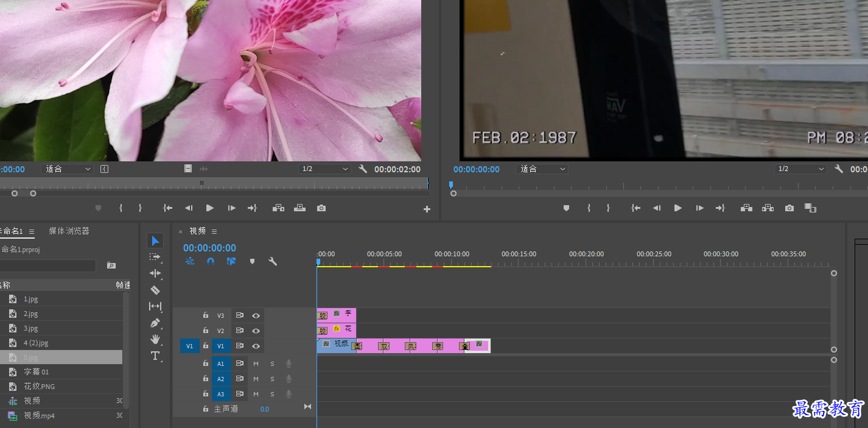Image resolution: width=868 pixels, height=428 pixels.
Task: Toggle Snap in timeline (magnet icon)
Action: tap(211, 261)
